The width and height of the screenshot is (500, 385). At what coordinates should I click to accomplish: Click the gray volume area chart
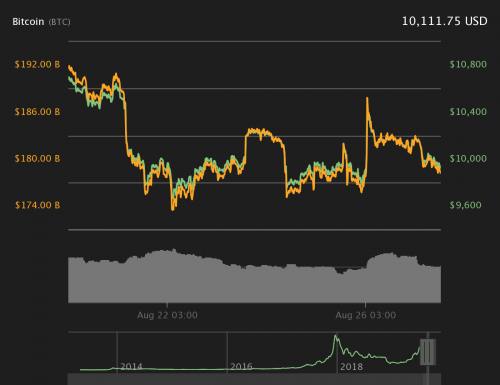[254, 276]
